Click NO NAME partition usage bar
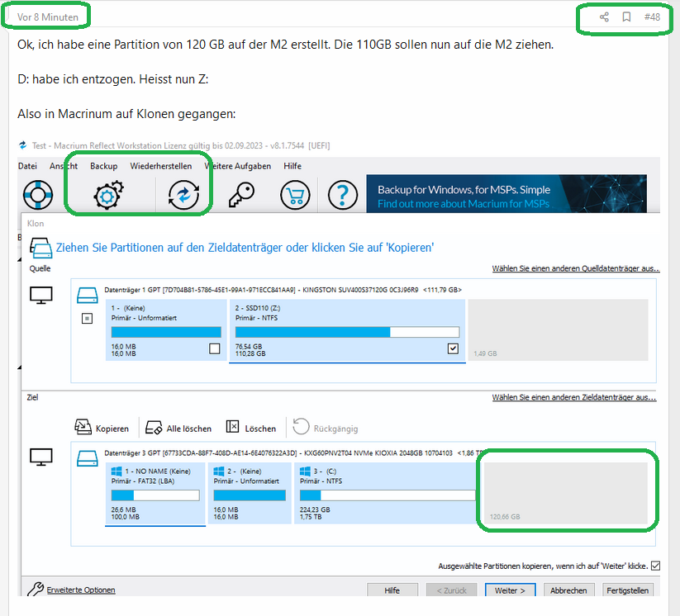 [155, 495]
